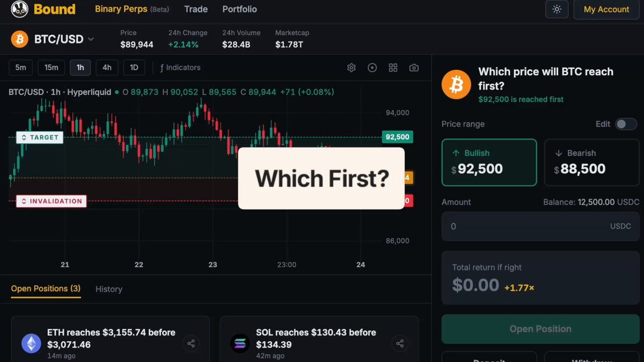
Task: Focus the Amount USDC input field
Action: pos(540,226)
